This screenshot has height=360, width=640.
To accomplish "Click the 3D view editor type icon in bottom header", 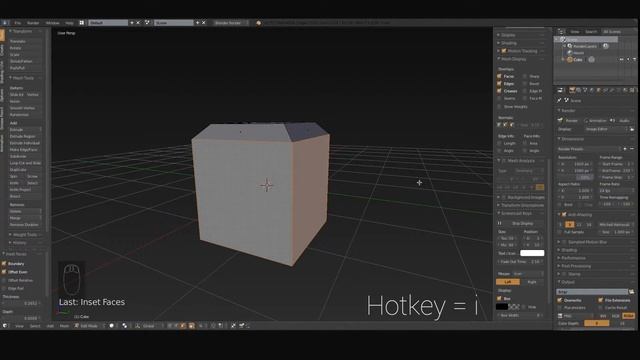I will coord(5,326).
